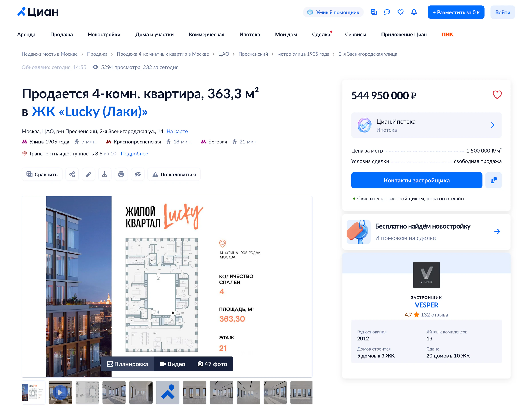Open the Коммерческая menu
Viewport: 532px width, 413px height.
[x=206, y=35]
